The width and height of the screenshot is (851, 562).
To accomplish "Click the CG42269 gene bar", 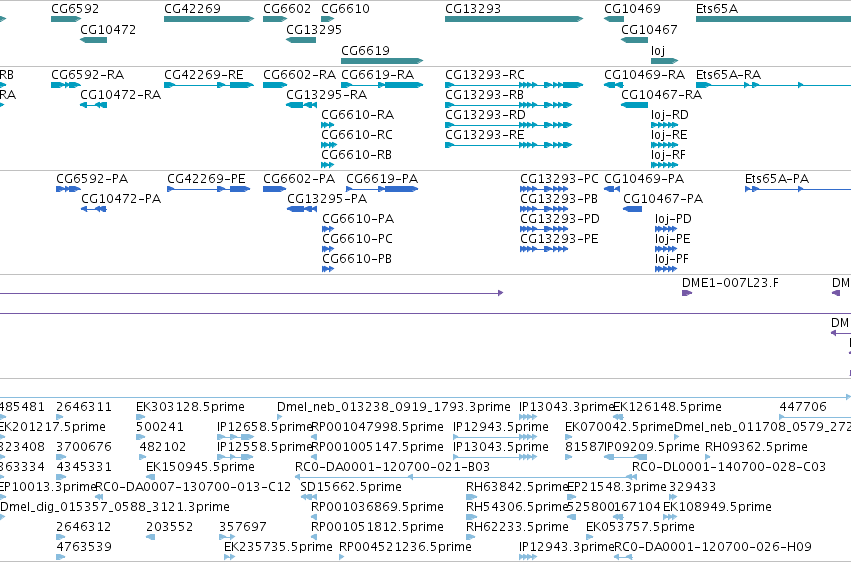I will pos(209,19).
